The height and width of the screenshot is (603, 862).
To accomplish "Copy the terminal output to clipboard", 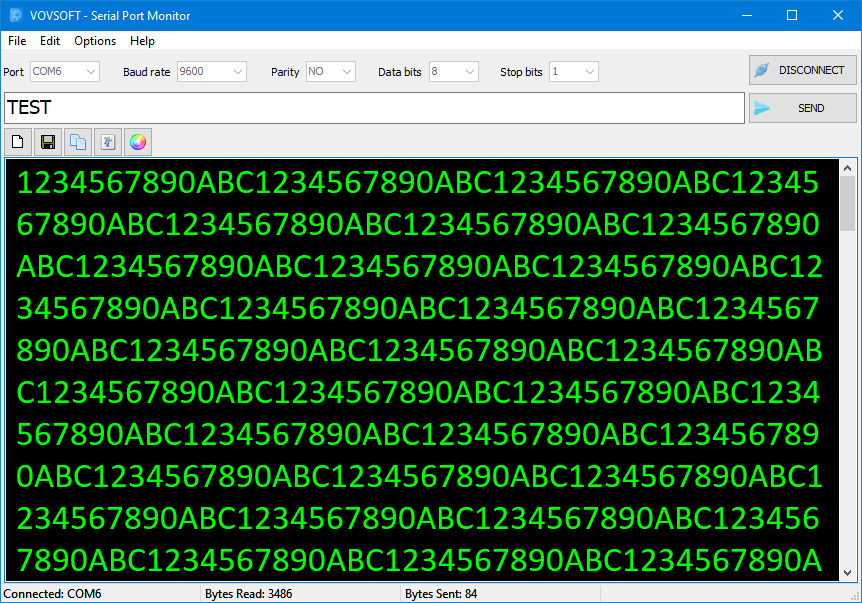I will coord(77,141).
